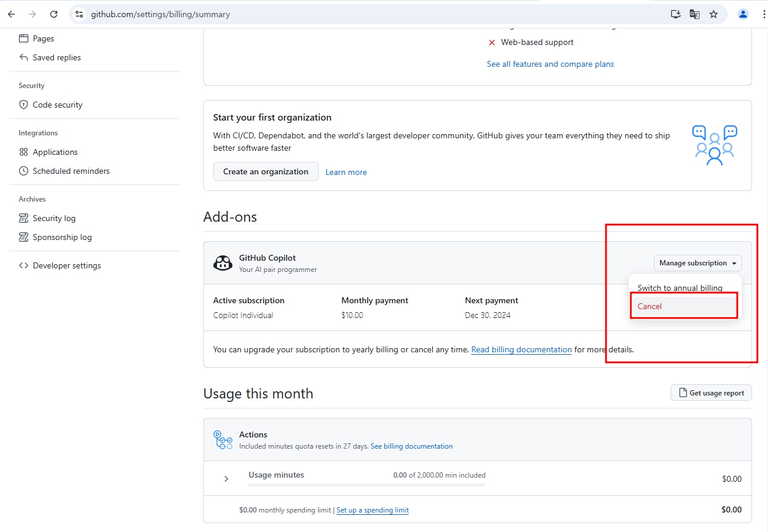Click the Usage this month heading
Image resolution: width=768 pixels, height=532 pixels.
[x=258, y=394]
